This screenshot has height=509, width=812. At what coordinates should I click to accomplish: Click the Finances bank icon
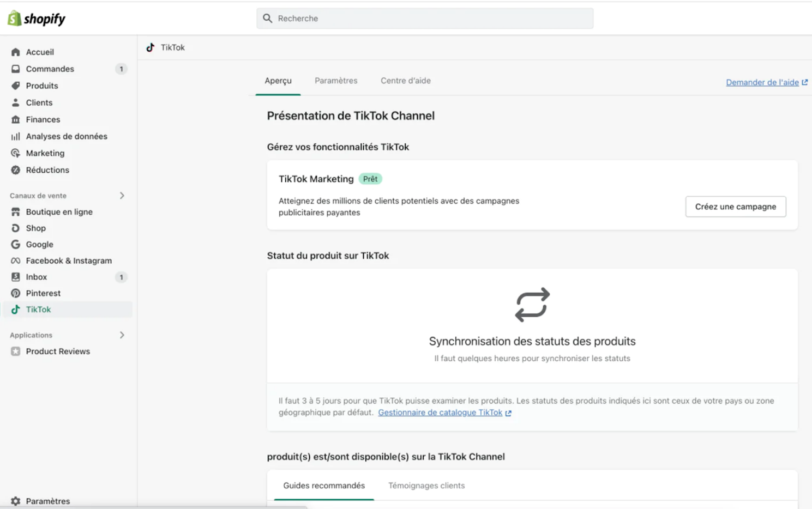pos(16,119)
